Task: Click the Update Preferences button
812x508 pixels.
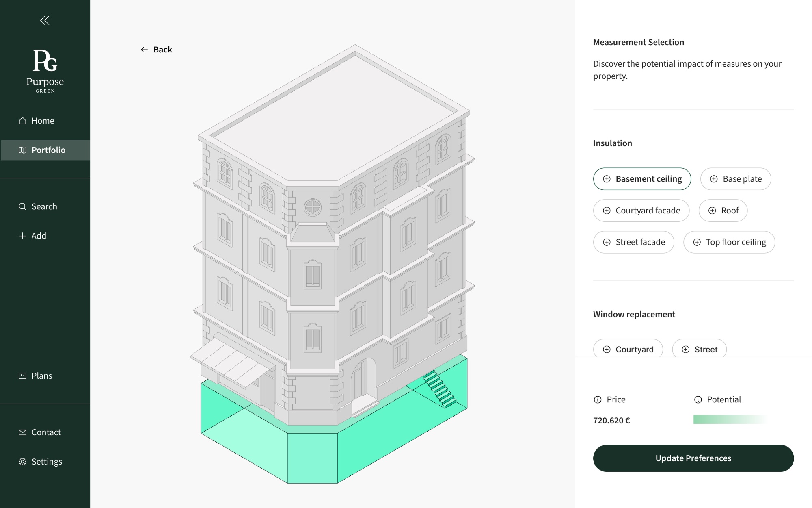Action: [693, 458]
